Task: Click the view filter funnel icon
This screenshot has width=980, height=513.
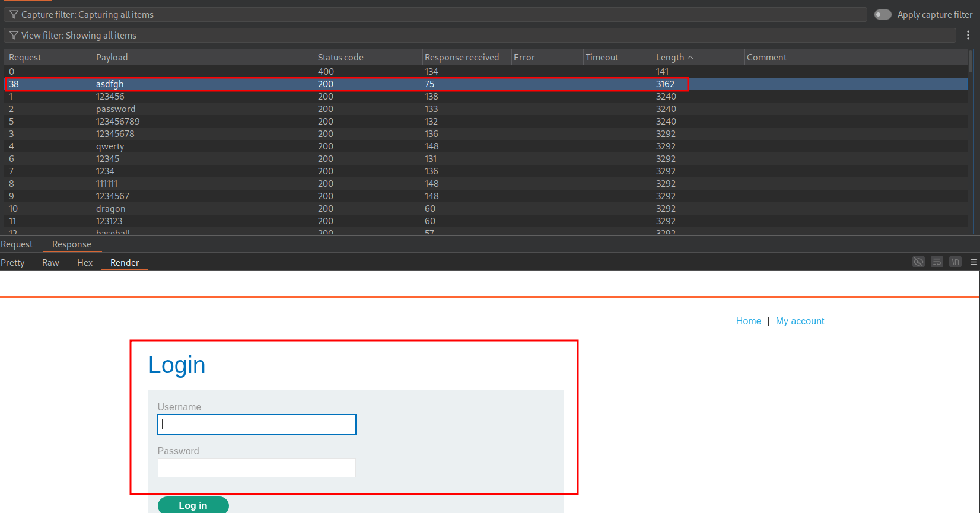Action: [x=14, y=36]
